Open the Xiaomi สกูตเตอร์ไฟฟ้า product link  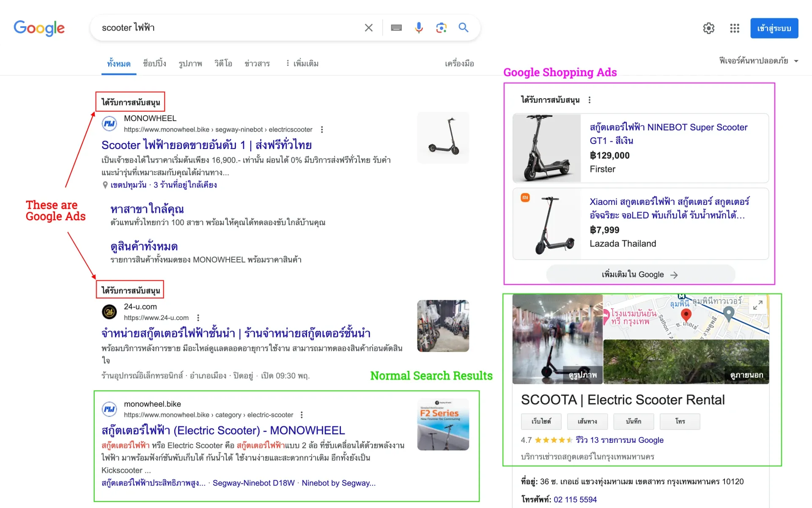point(669,208)
